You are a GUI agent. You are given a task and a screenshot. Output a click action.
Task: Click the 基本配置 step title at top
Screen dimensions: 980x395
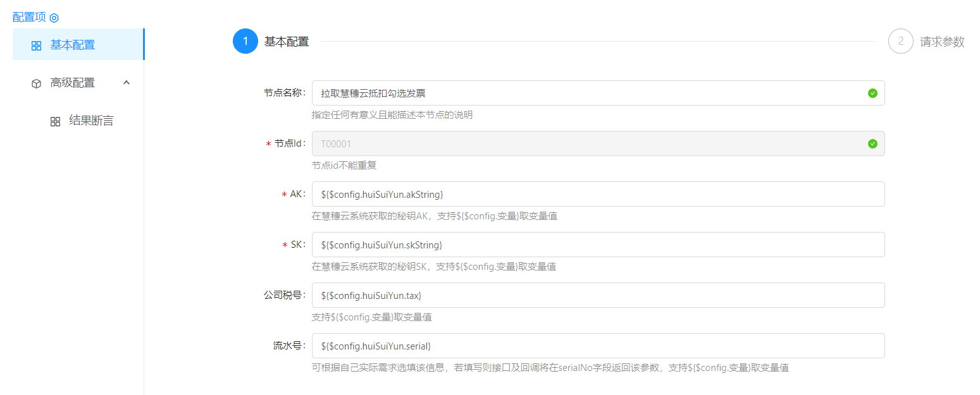(x=287, y=42)
